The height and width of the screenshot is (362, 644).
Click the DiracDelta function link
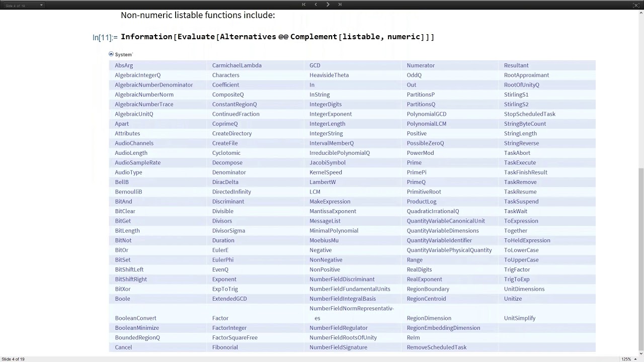click(225, 182)
